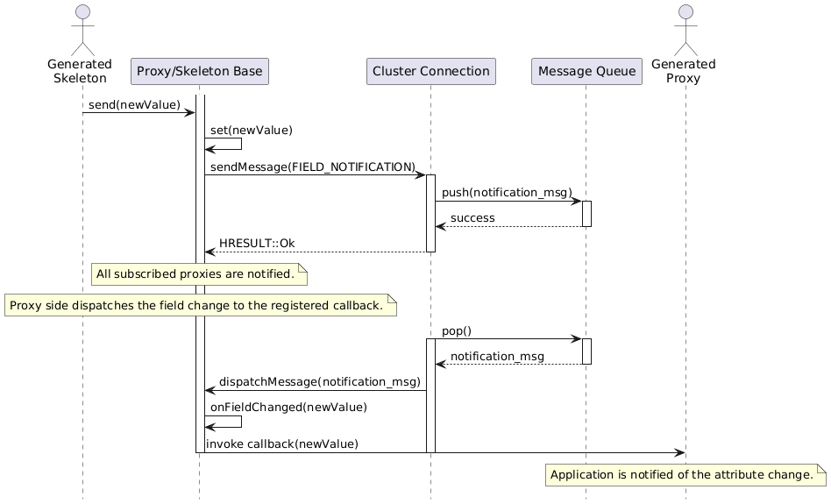Click the Generated Proxy actor figure

coord(685,30)
